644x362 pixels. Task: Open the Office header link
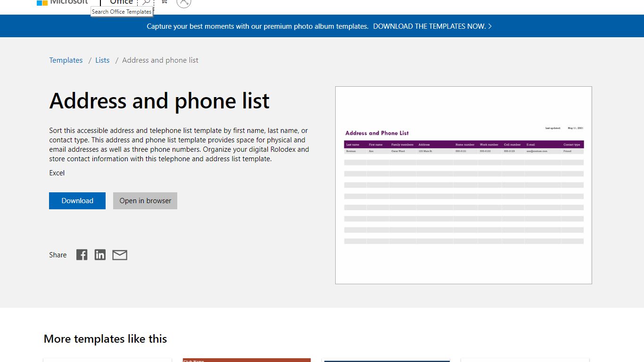121,2
